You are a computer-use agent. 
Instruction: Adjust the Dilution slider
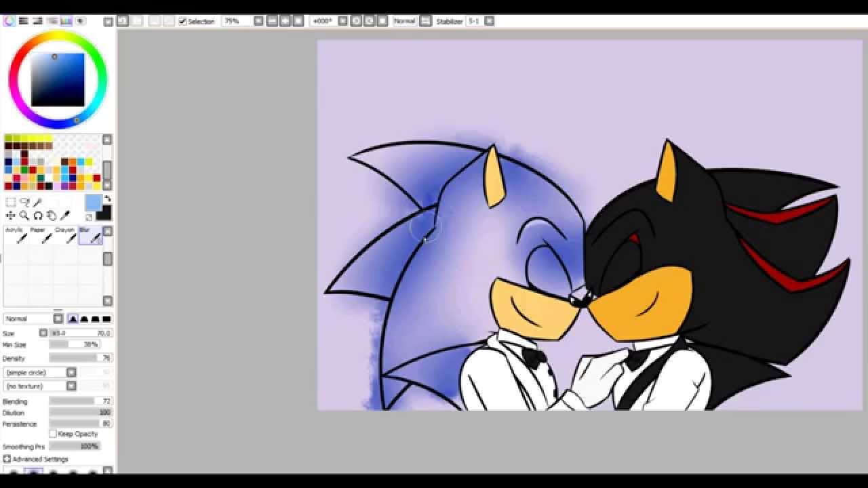(80, 412)
